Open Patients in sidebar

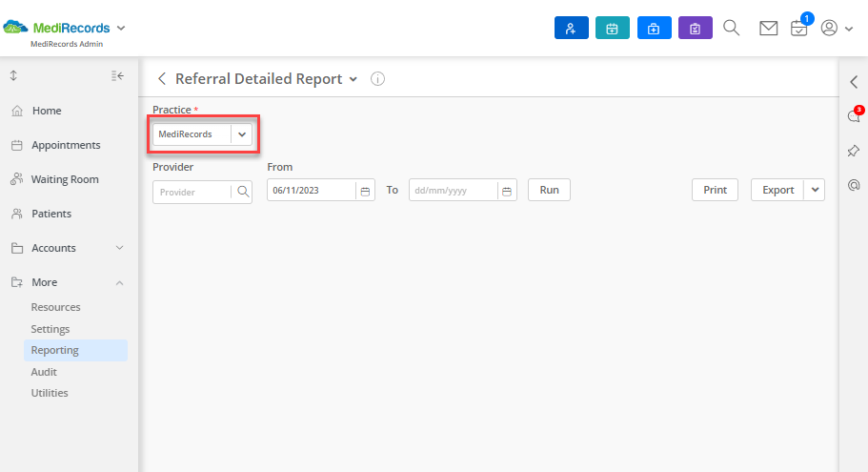(51, 214)
